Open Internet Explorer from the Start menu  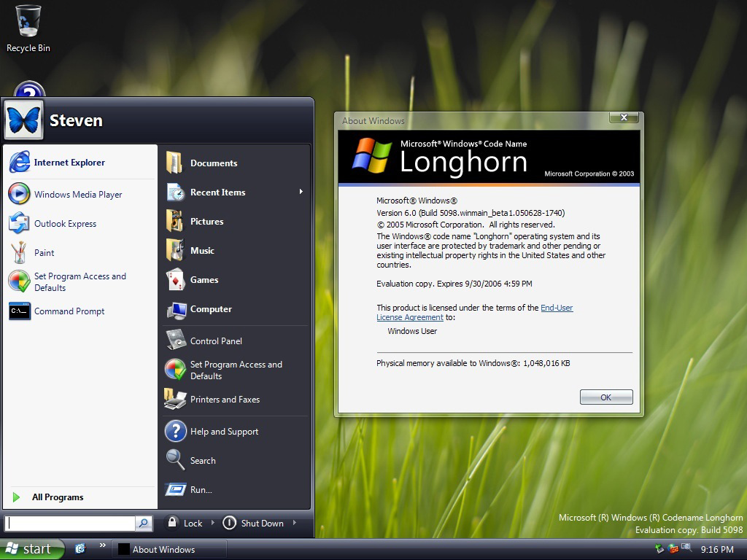69,163
